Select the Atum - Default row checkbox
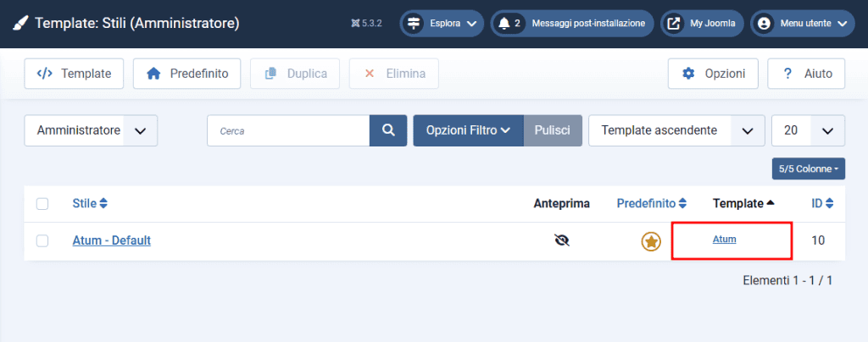 pos(42,241)
